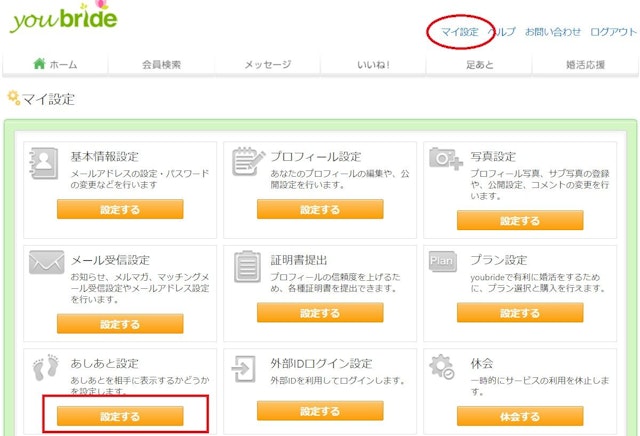Click the footprints icon for あしあと設定
The height and width of the screenshot is (436, 640).
tap(44, 368)
